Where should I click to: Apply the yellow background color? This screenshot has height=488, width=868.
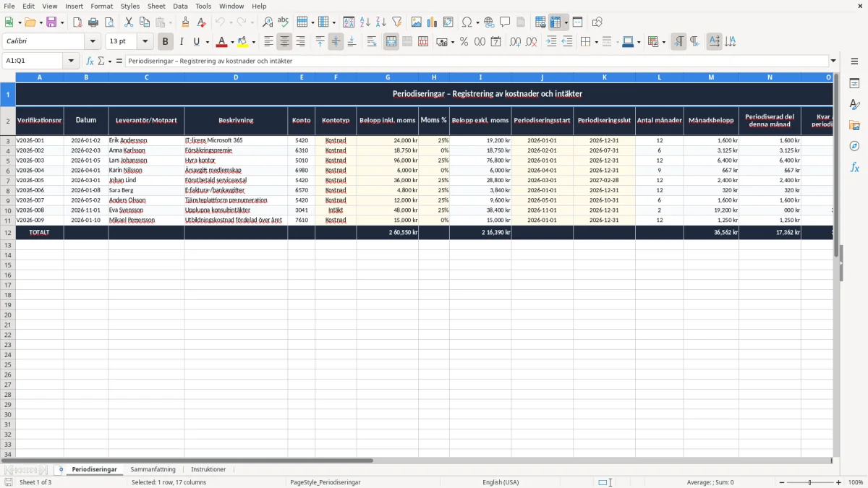point(243,42)
